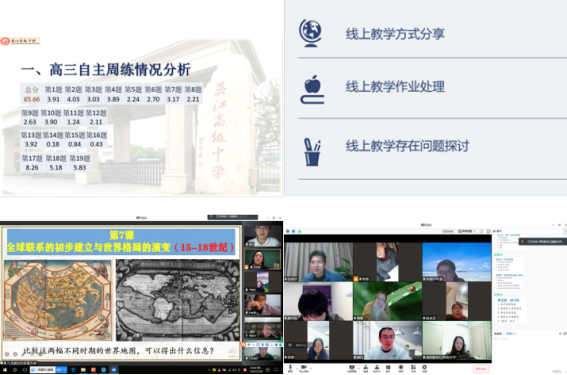The image size is (567, 375).
Task: Mute the microphone in the meeting toolbar
Action: (x=290, y=368)
